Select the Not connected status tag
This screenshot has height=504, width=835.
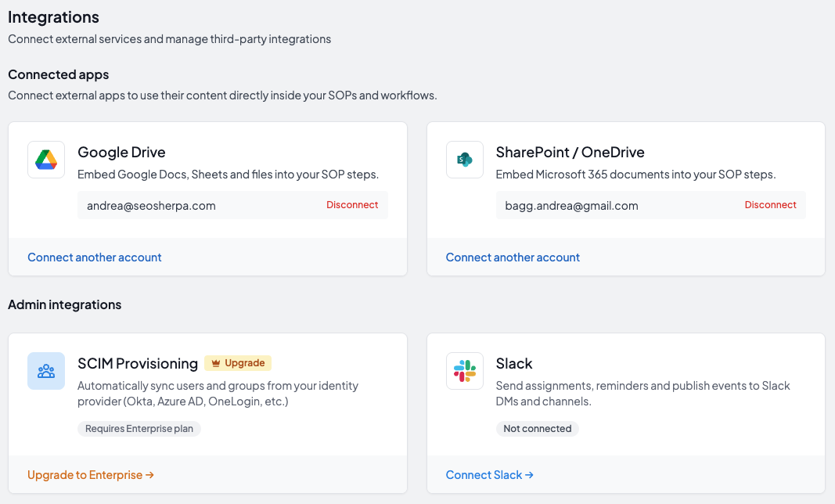538,429
